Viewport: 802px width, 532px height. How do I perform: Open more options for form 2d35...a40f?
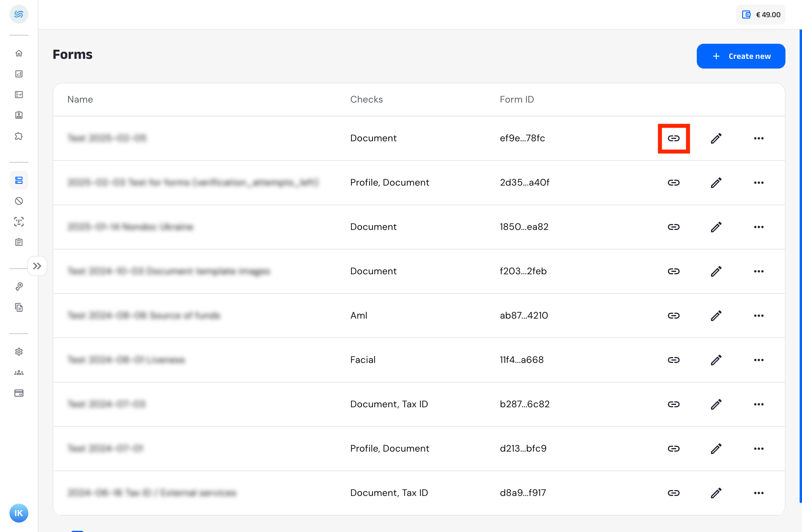[759, 183]
